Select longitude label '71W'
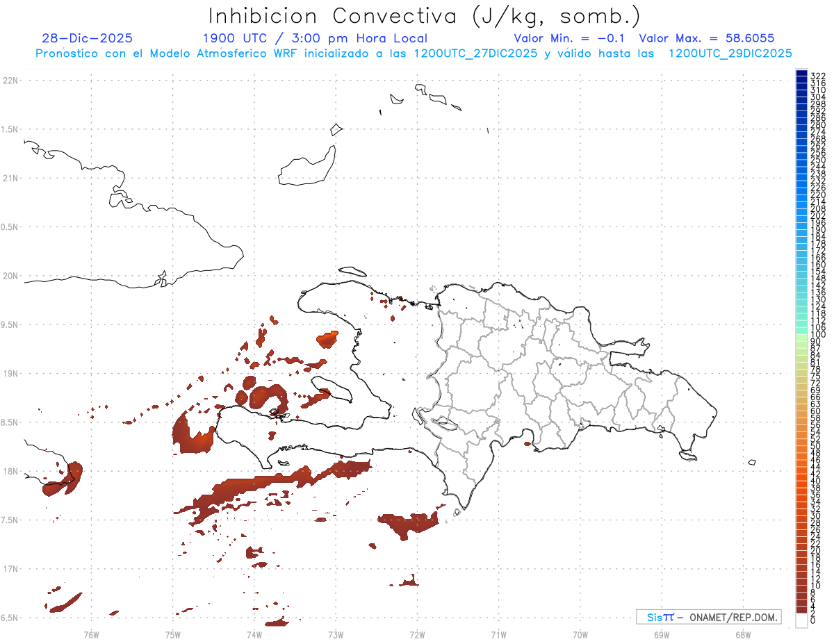This screenshot has height=644, width=834. [498, 634]
